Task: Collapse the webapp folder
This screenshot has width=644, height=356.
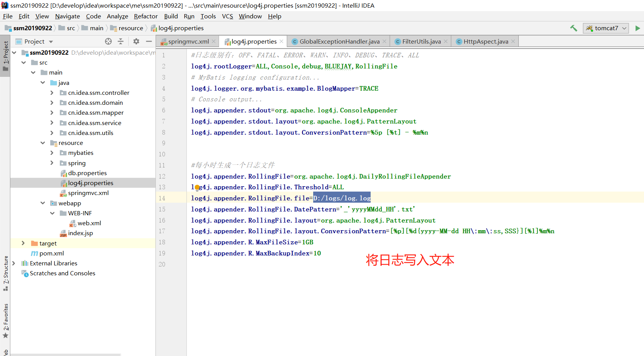Action: coord(43,203)
